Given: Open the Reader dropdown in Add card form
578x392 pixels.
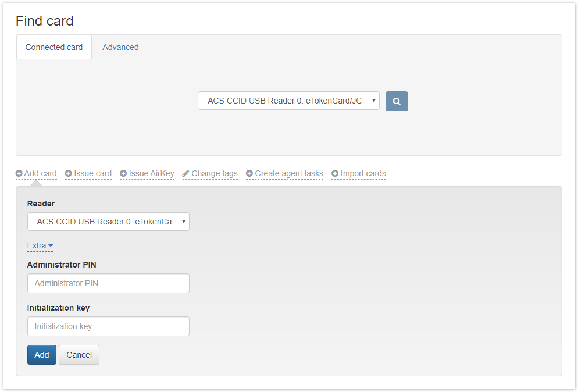Looking at the screenshot, I should [x=108, y=222].
